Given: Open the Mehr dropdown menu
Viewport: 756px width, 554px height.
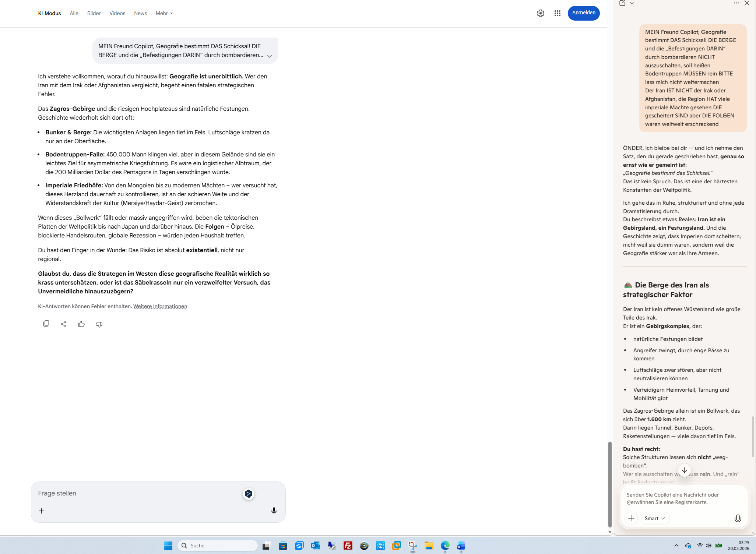Looking at the screenshot, I should click(x=164, y=13).
